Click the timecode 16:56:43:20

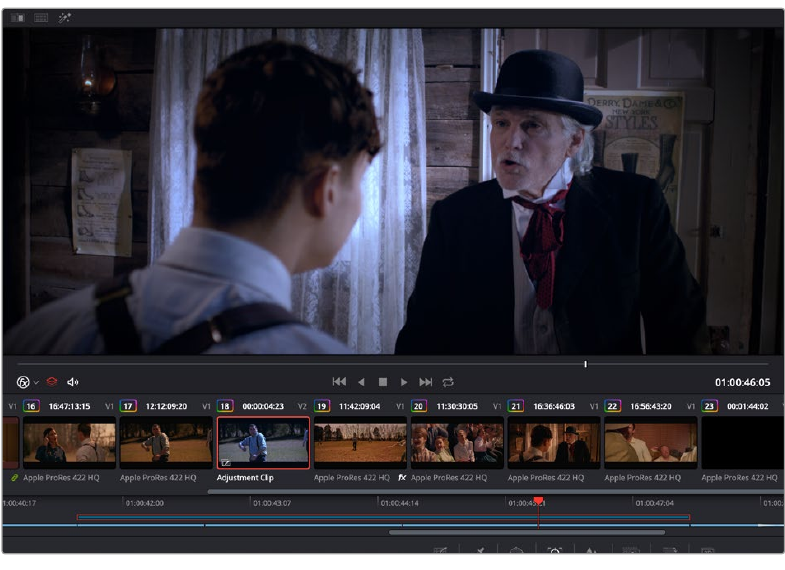(x=651, y=406)
